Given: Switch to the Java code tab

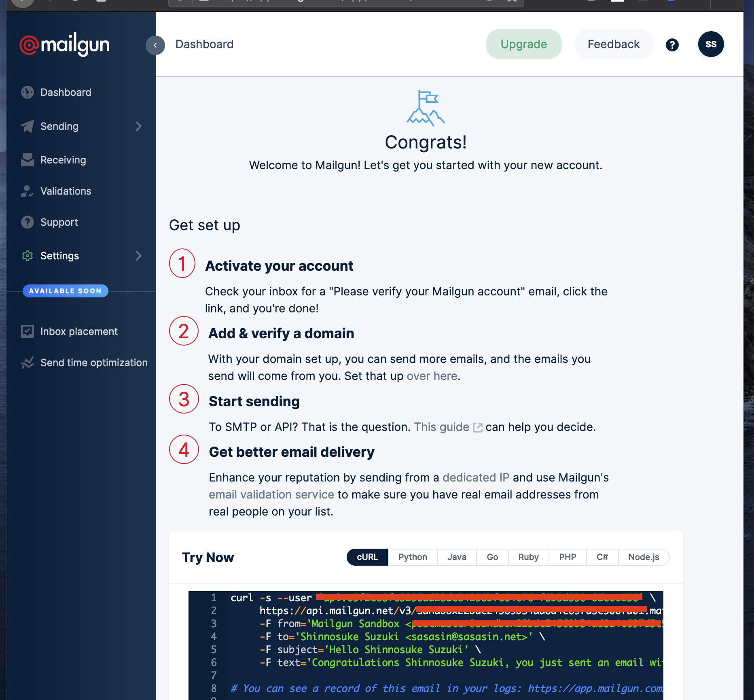Looking at the screenshot, I should pos(457,557).
